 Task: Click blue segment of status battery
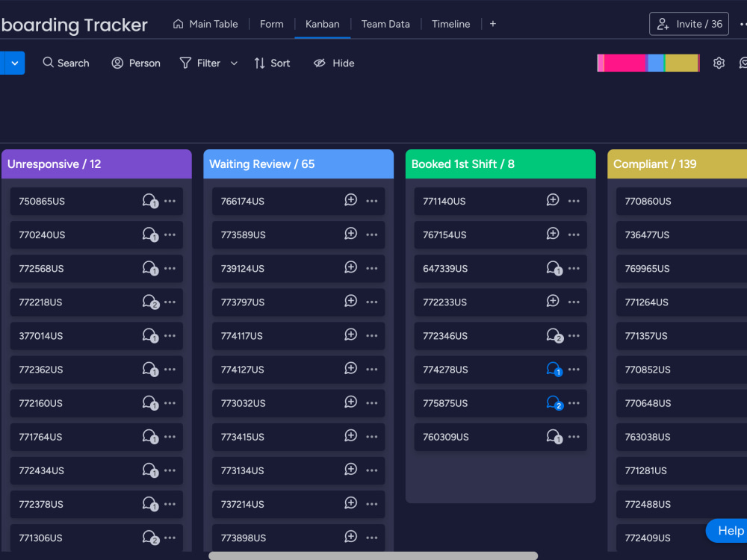[656, 63]
